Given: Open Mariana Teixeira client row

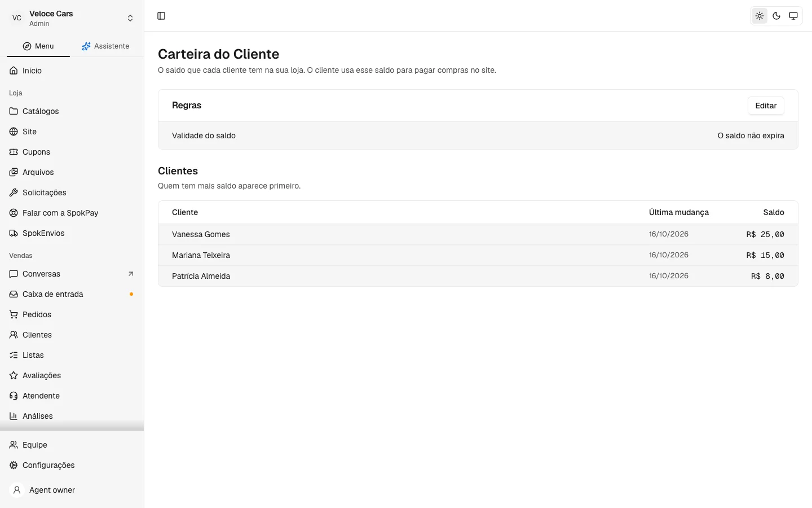Looking at the screenshot, I should click(x=478, y=255).
